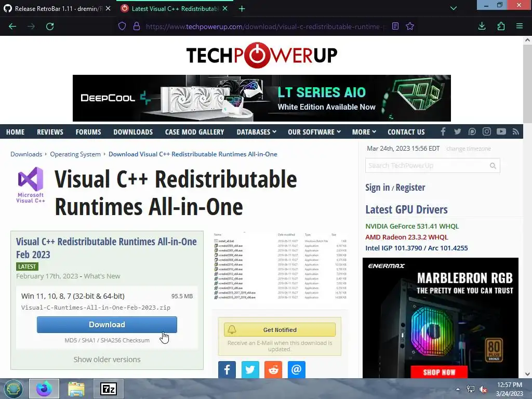Open Intel IGP 101.3790 / Arc 101.4255 link
The image size is (532, 399).
416,248
